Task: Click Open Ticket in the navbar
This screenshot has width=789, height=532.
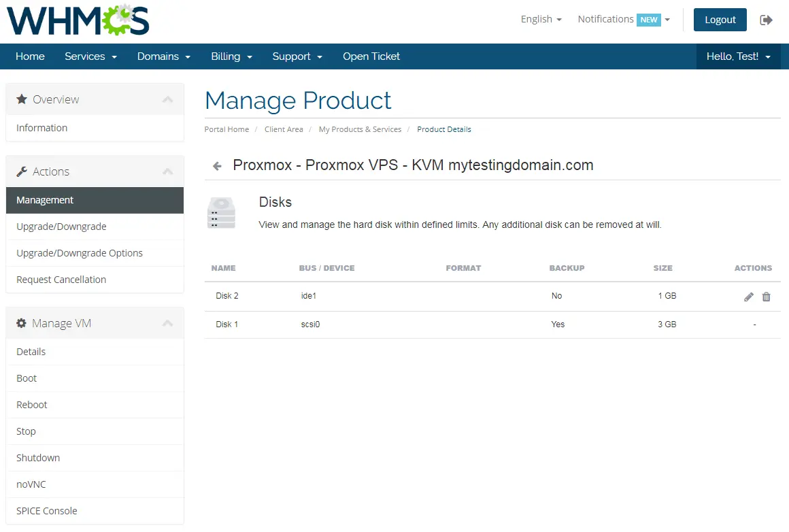Action: pyautogui.click(x=371, y=56)
